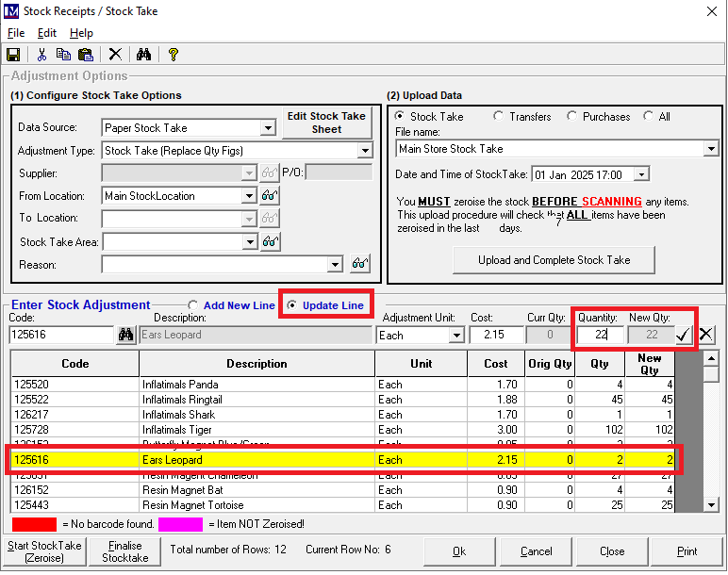Screen dimensions: 728x575
Task: Click the Paste clipboard toolbar icon
Action: [x=86, y=55]
